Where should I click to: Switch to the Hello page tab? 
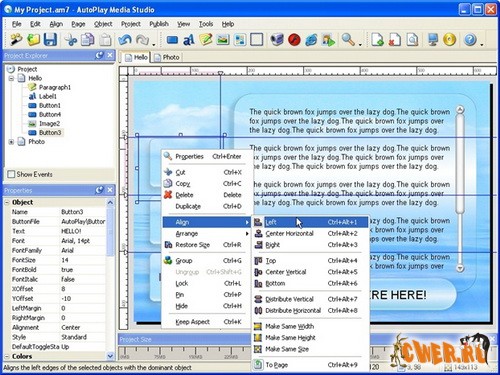[136, 57]
